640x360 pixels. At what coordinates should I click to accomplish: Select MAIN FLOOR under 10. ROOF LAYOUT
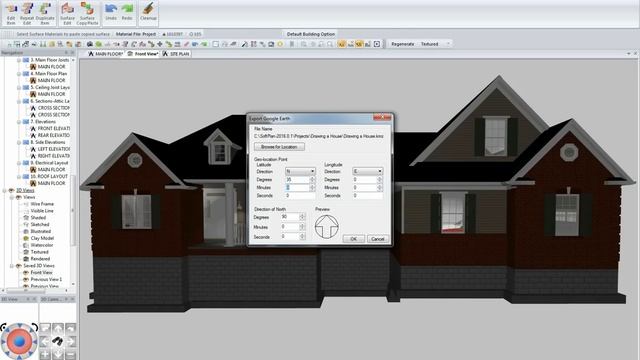[x=51, y=183]
